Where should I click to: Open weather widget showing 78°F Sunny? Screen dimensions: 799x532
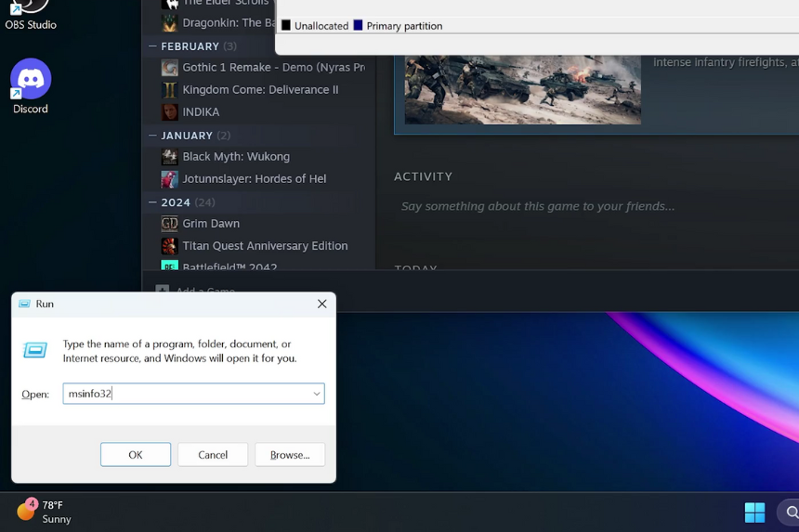(x=45, y=513)
